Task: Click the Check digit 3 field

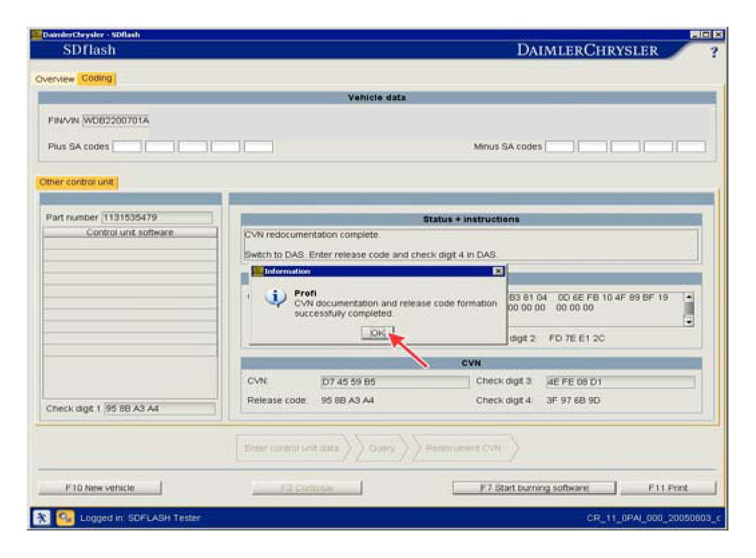Action: (x=619, y=382)
